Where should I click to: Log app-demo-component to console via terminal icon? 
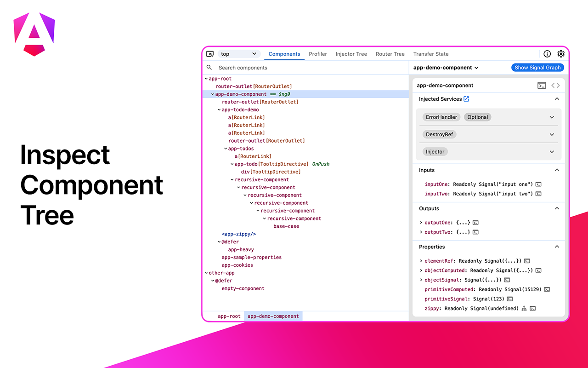point(542,85)
